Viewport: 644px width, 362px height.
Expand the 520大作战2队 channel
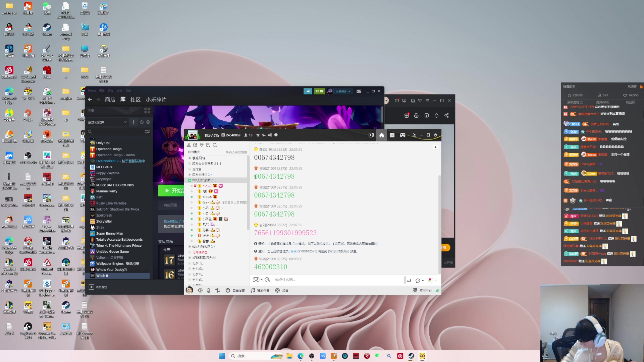(190, 247)
